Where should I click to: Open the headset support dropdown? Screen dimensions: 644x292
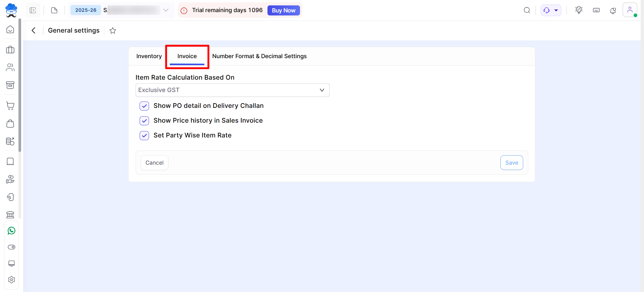[551, 10]
